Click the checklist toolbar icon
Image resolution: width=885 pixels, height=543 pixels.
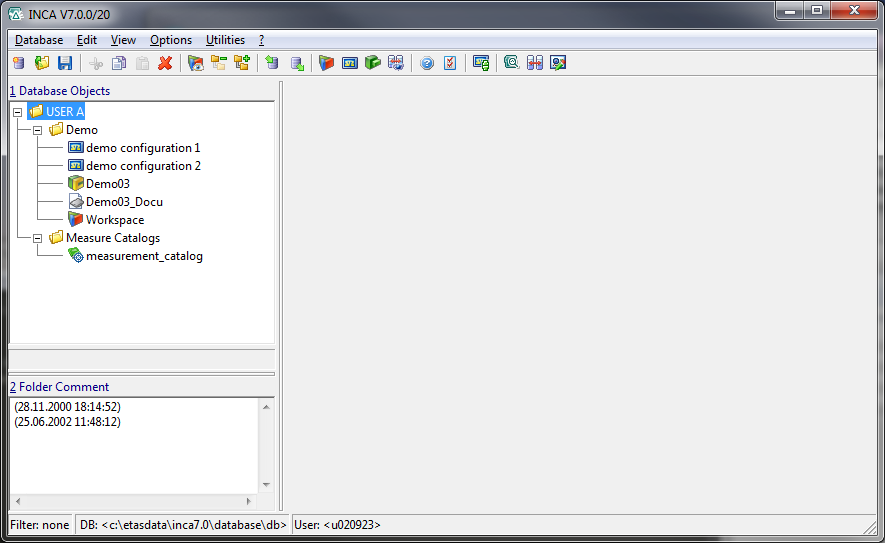(x=450, y=63)
